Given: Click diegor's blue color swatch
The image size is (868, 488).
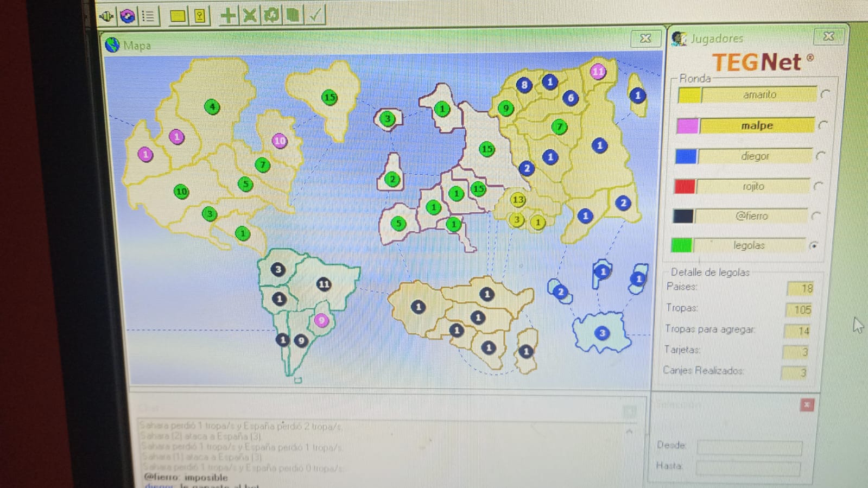Looking at the screenshot, I should pos(686,156).
